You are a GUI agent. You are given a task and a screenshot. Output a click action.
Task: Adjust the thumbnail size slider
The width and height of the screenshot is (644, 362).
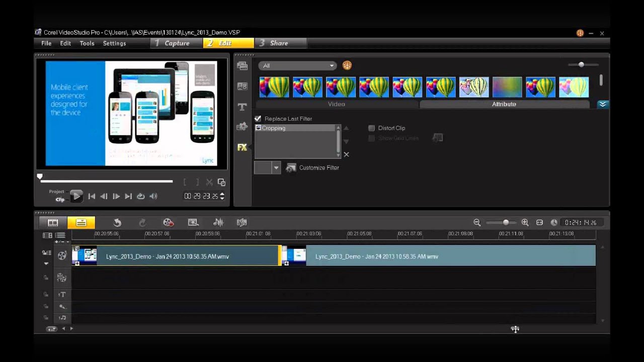tap(581, 65)
